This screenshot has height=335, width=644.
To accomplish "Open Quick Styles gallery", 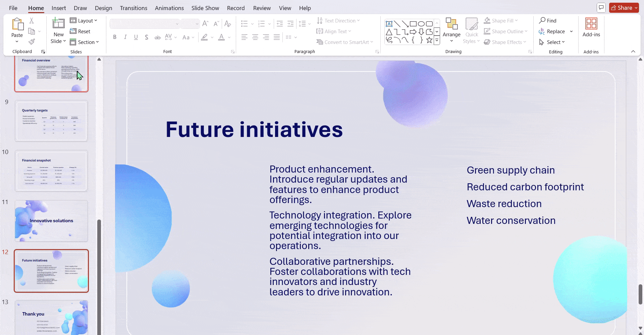I will (x=471, y=30).
